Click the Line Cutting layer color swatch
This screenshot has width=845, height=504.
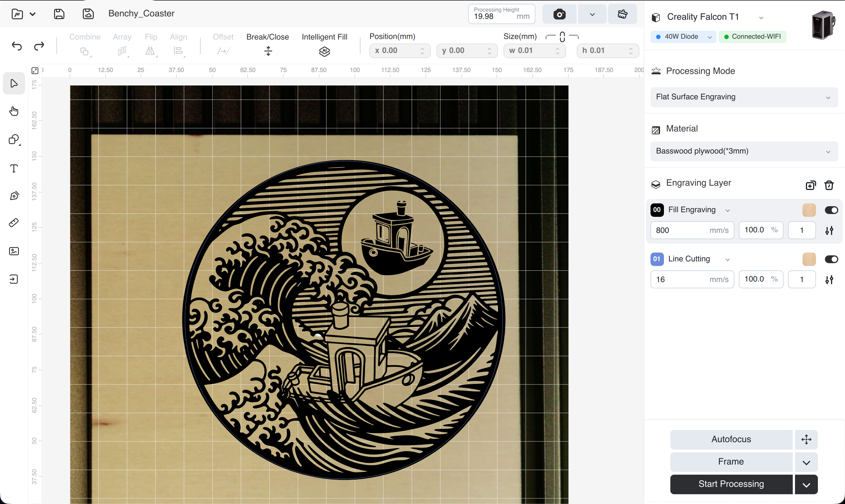[x=809, y=260]
